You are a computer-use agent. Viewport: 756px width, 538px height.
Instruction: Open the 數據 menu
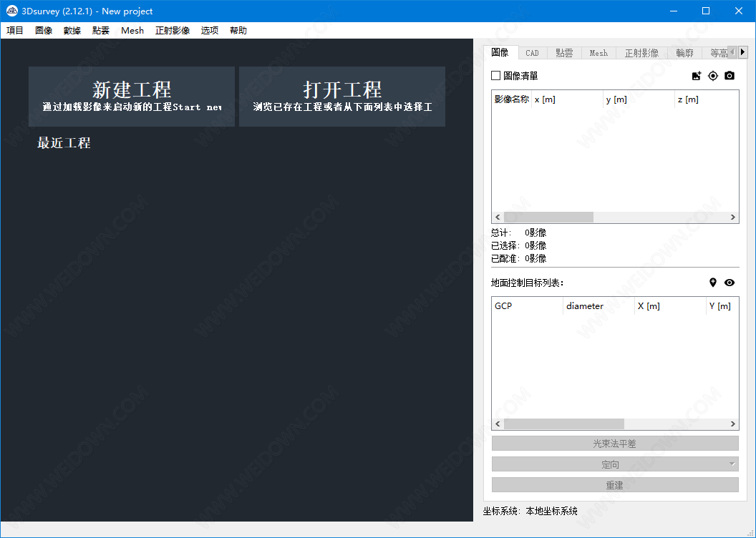pyautogui.click(x=72, y=30)
